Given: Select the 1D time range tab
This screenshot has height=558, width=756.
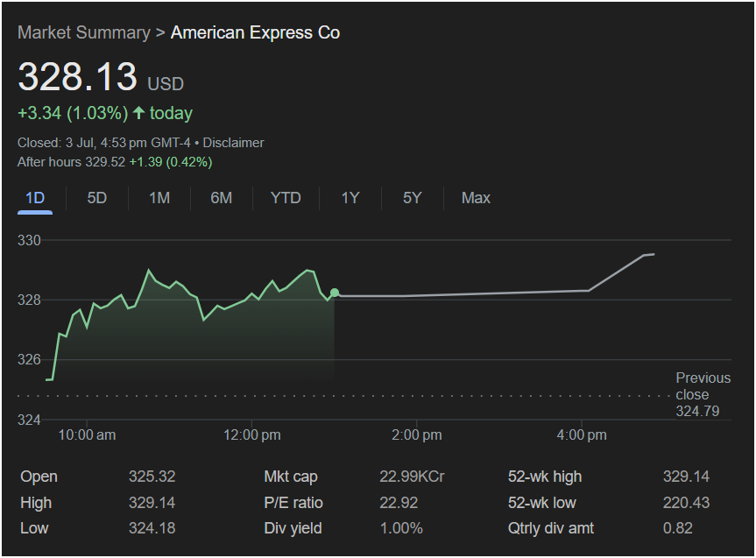Looking at the screenshot, I should [x=35, y=198].
